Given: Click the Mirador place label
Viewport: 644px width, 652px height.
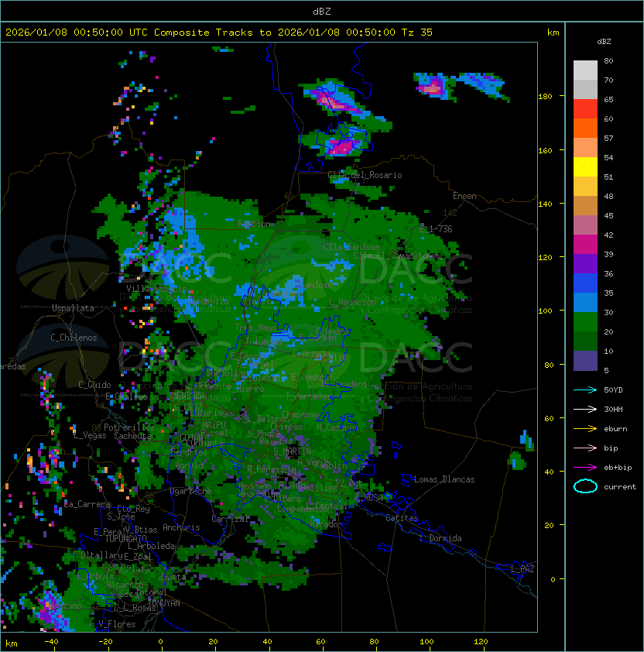Looking at the screenshot, I should click(327, 524).
